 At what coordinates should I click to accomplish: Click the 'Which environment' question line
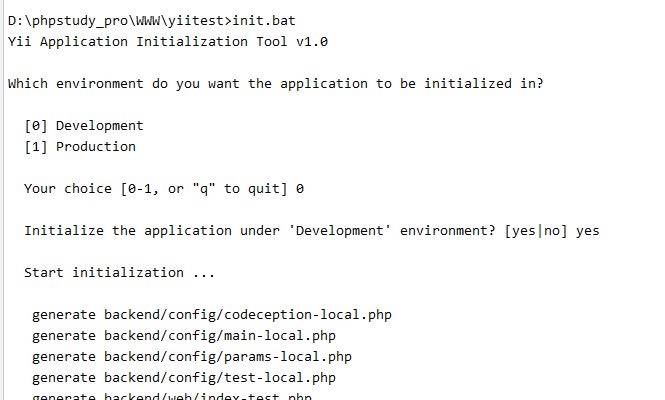[275, 84]
